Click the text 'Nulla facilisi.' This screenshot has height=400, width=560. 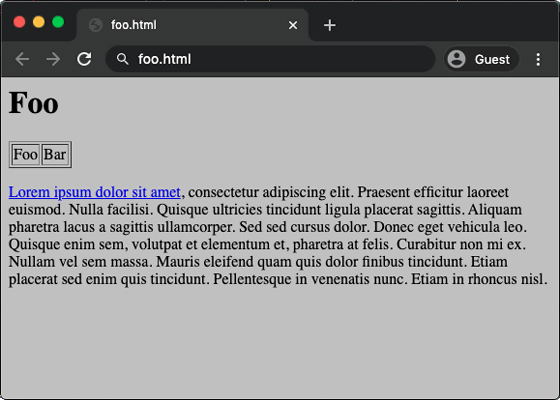(111, 210)
